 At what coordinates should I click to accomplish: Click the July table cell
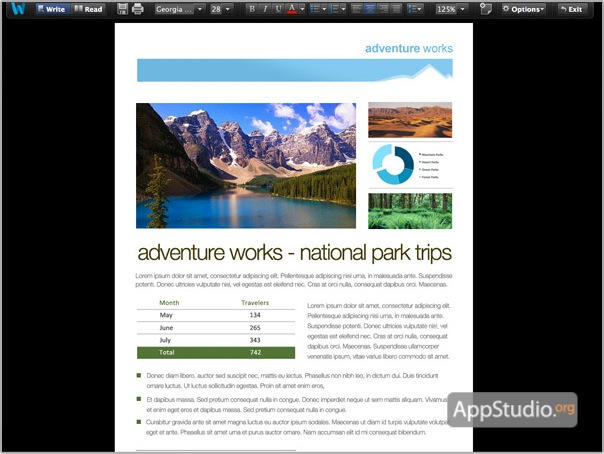coord(165,340)
